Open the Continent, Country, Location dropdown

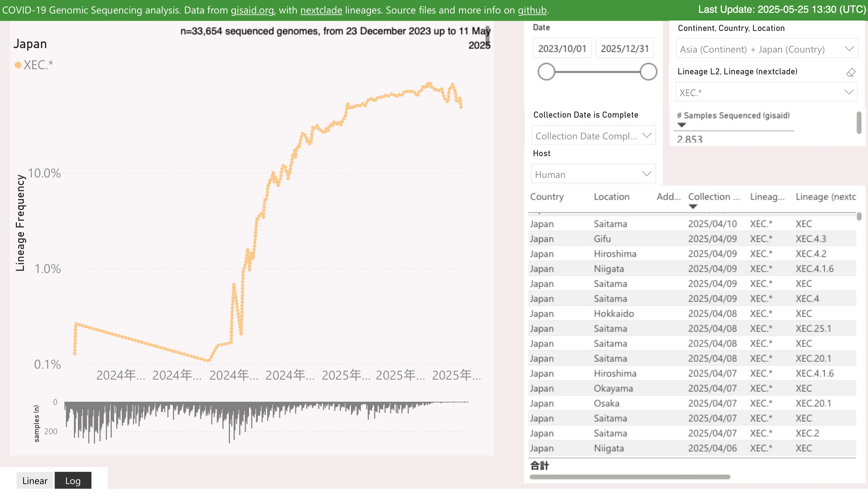(x=767, y=49)
